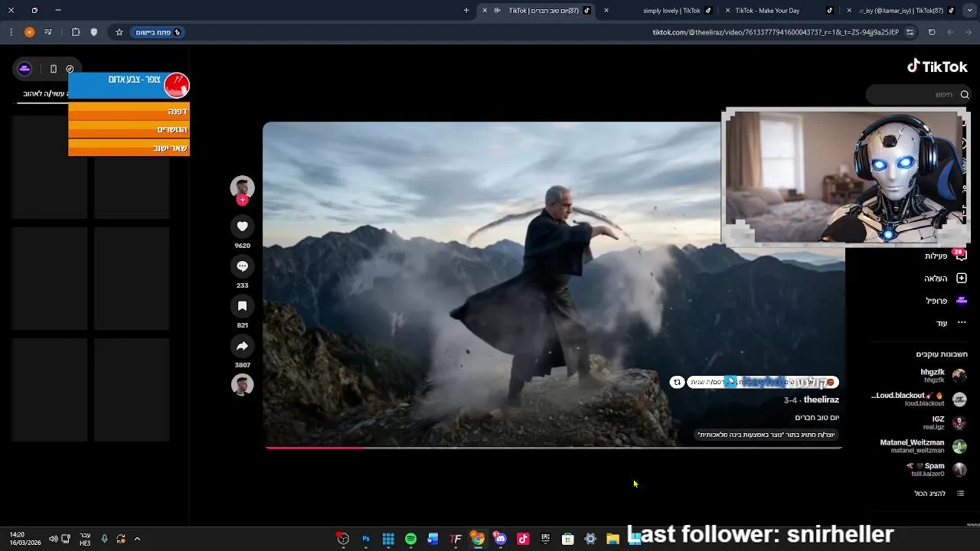Image resolution: width=980 pixels, height=551 pixels.
Task: Click the browser reload icon
Action: pos(932,32)
